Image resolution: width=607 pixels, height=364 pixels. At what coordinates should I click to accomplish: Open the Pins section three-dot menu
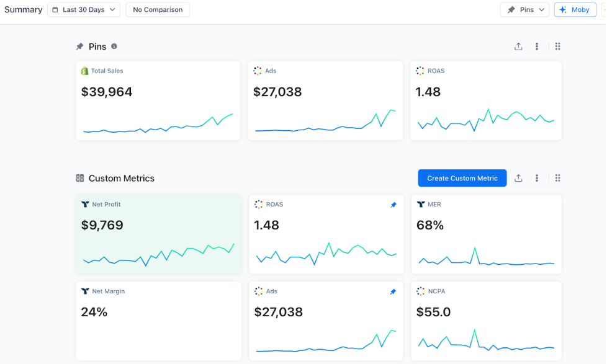point(537,47)
